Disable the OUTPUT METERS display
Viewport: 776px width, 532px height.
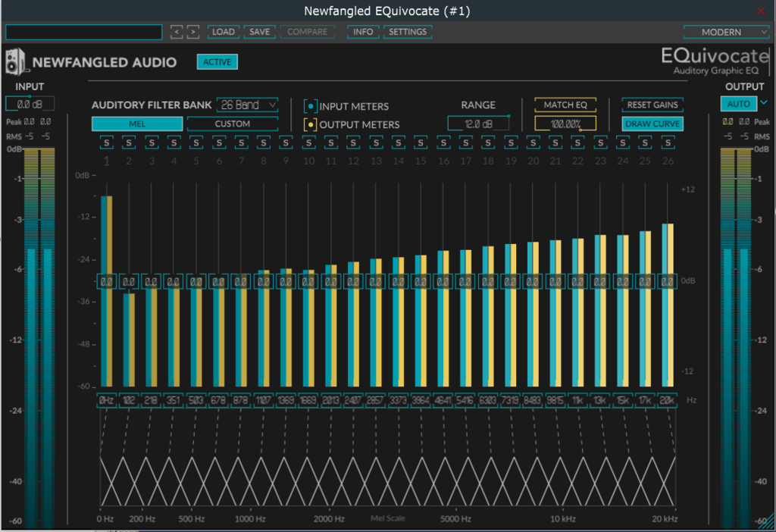[310, 125]
